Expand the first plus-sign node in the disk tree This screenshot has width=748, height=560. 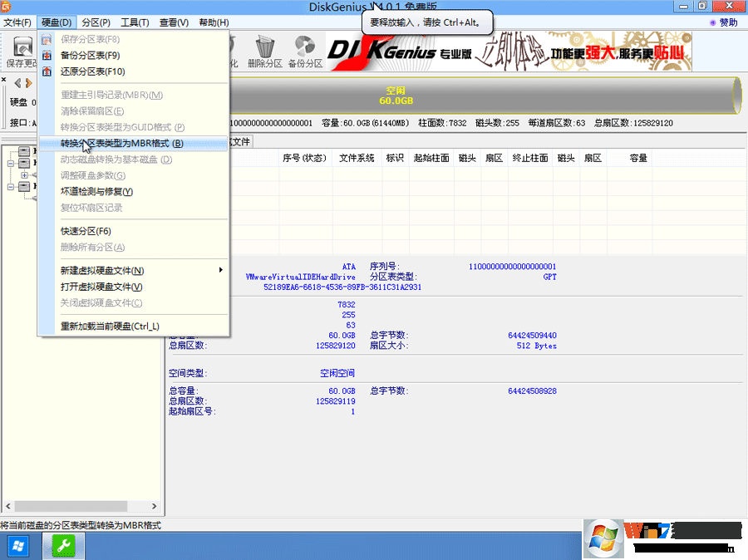24,175
